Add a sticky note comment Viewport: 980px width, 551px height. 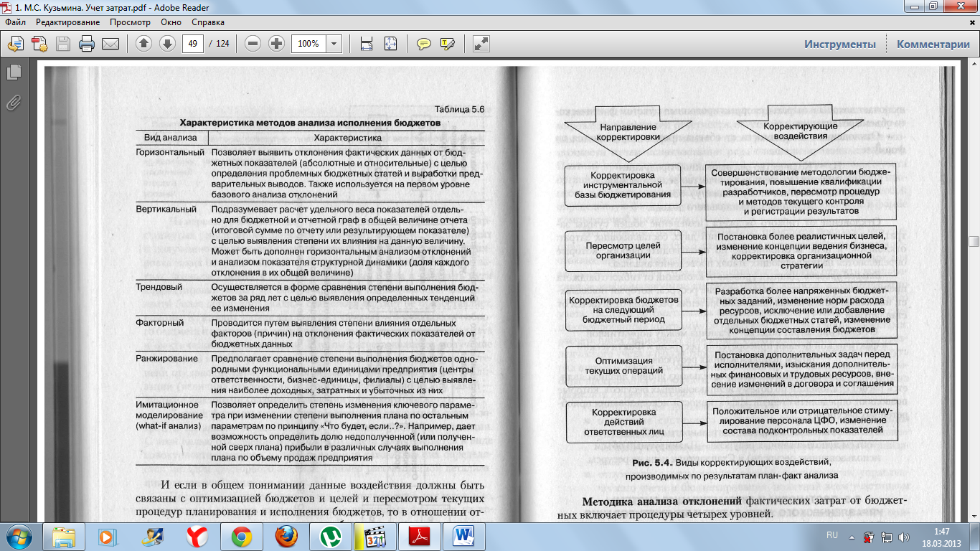(424, 44)
